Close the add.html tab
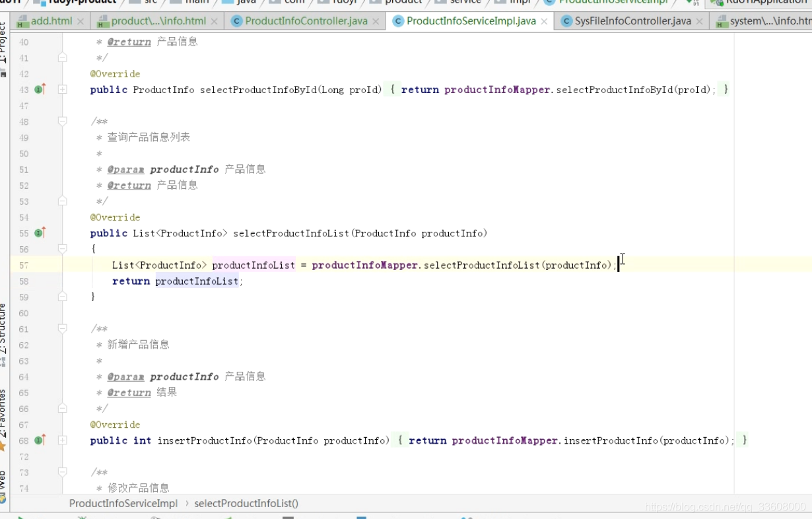 81,21
